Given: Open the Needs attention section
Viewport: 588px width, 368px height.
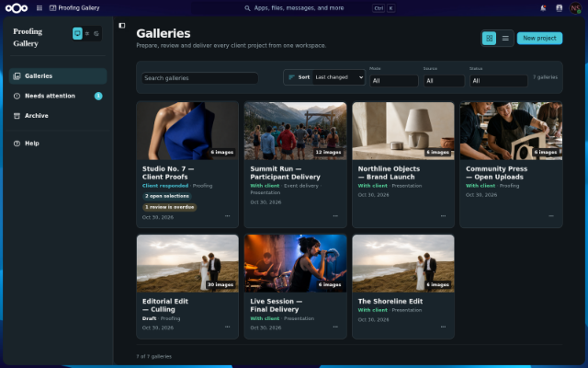Looking at the screenshot, I should (58, 96).
